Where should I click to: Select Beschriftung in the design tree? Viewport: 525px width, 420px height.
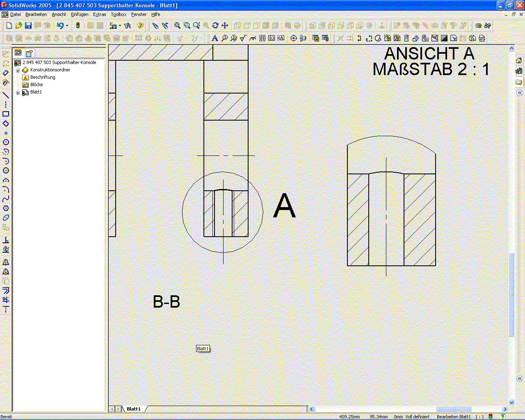[x=42, y=77]
